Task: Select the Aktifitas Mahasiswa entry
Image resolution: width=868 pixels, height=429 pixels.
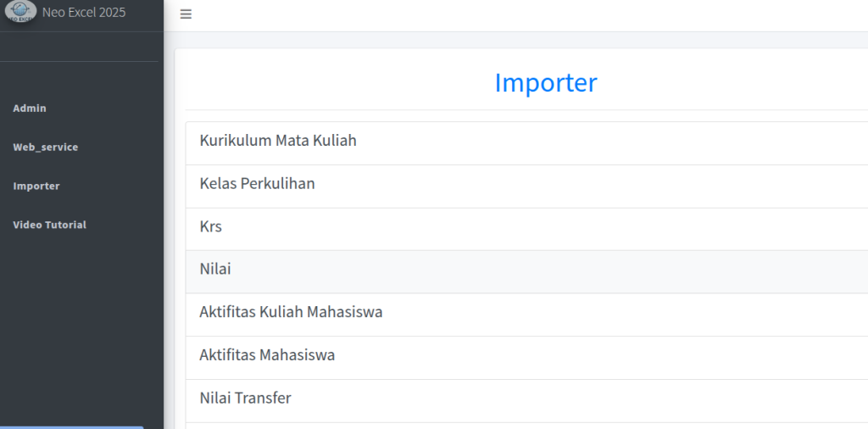Action: [268, 355]
